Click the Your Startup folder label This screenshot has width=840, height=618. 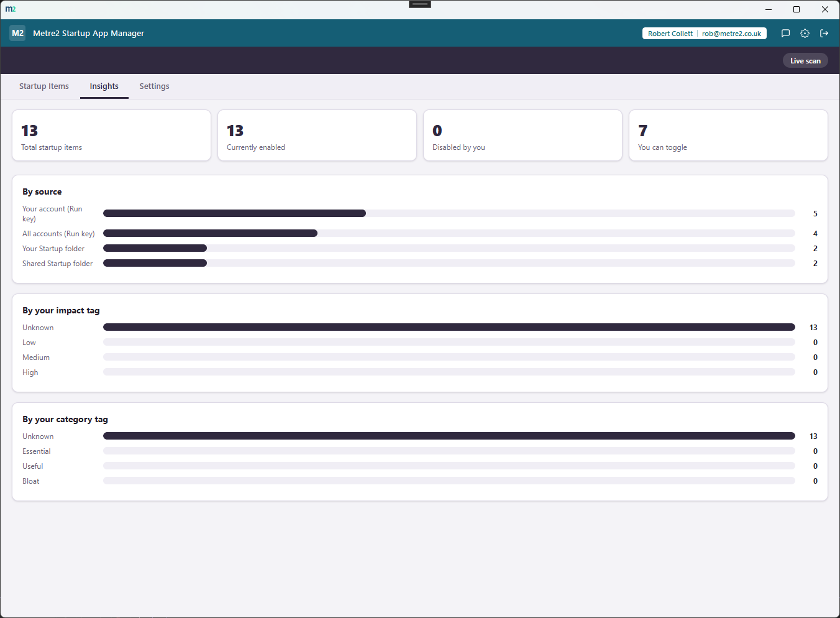click(53, 249)
